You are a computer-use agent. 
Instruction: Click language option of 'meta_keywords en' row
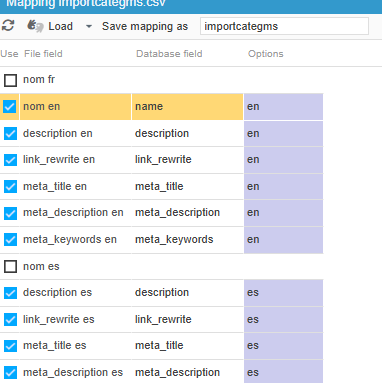pyautogui.click(x=283, y=239)
